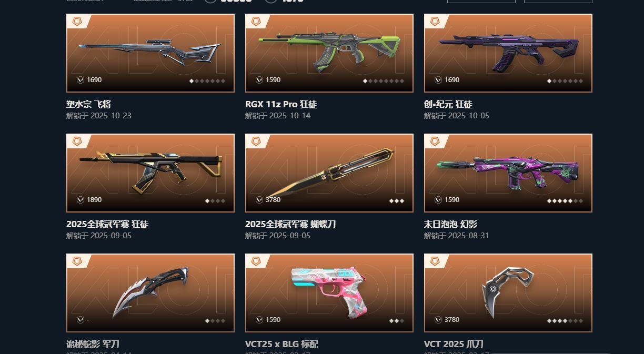Click the tier badge on 末日泡泡 幻影 card
Viewport: 644px width, 354px height.
tap(435, 141)
